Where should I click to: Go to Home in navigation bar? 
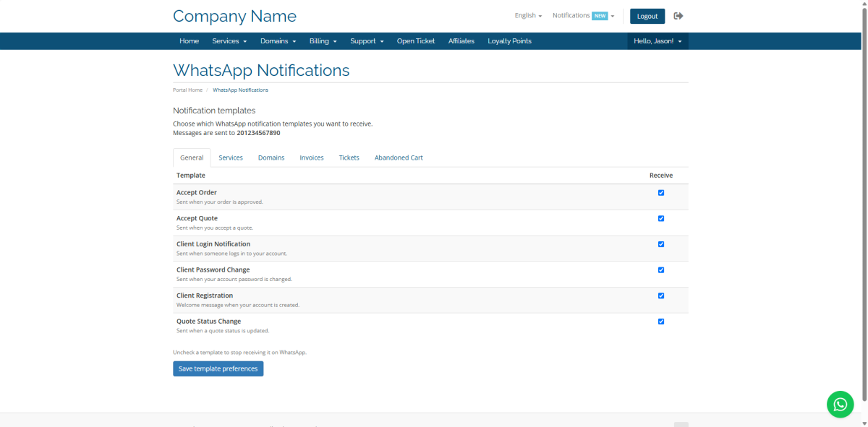(190, 41)
